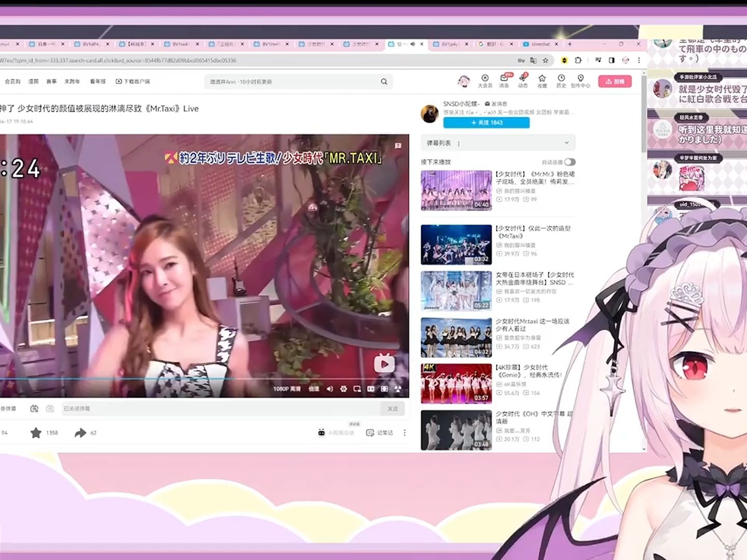Open the three-dot more menu below video
This screenshot has width=747, height=560.
pos(405,432)
